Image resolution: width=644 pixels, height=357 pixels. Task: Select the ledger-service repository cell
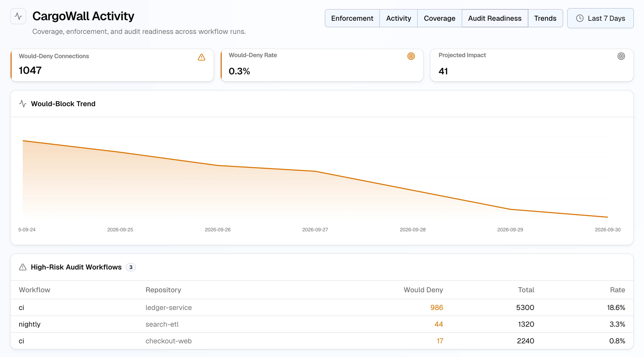(x=168, y=307)
